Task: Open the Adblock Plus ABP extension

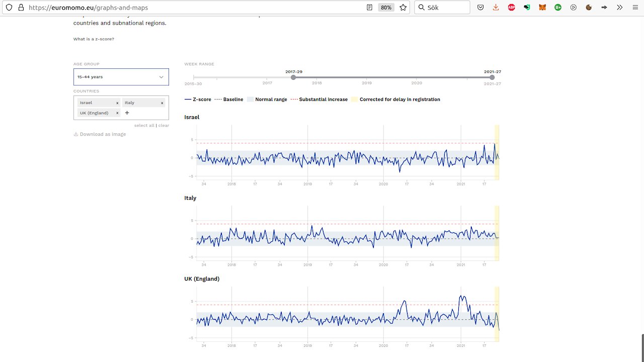Action: 511,8
